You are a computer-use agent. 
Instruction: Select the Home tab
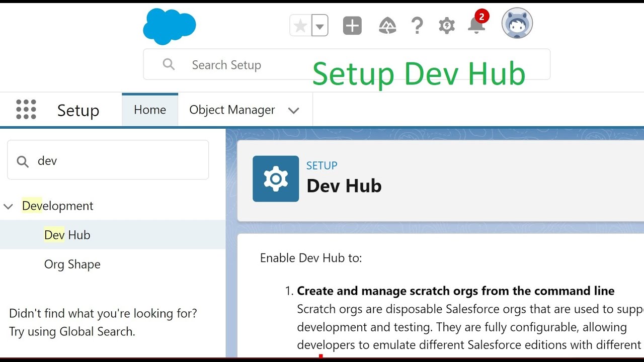click(x=150, y=110)
